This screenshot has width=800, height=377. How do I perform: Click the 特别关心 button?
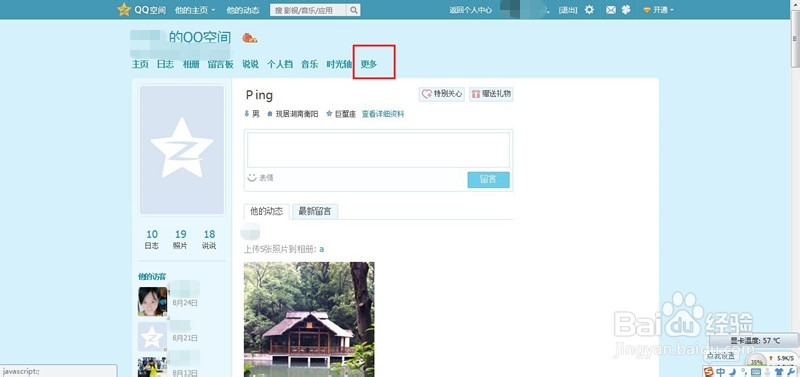[x=442, y=94]
